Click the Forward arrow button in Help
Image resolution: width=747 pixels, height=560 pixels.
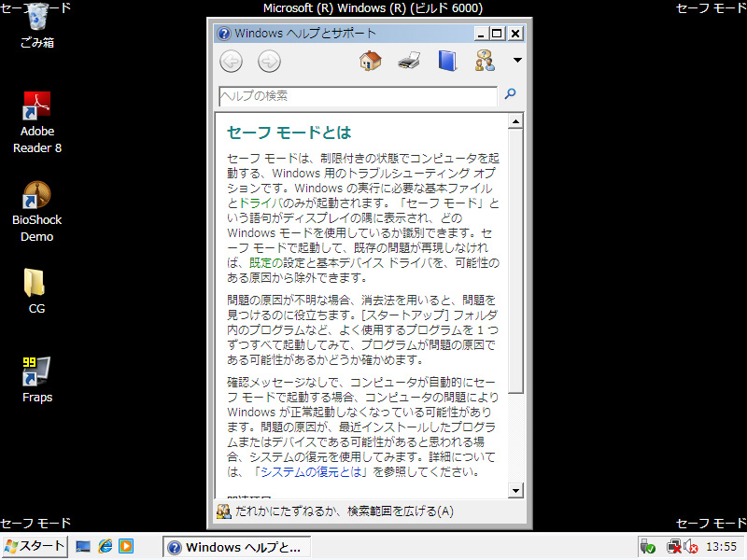[269, 62]
